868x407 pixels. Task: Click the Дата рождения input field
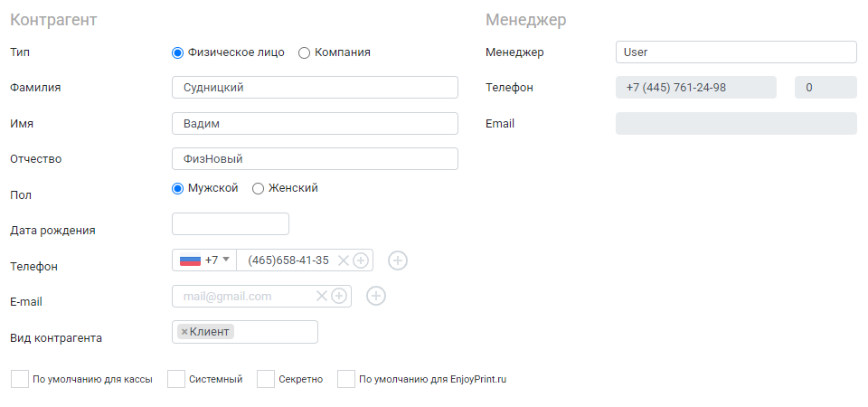(231, 223)
